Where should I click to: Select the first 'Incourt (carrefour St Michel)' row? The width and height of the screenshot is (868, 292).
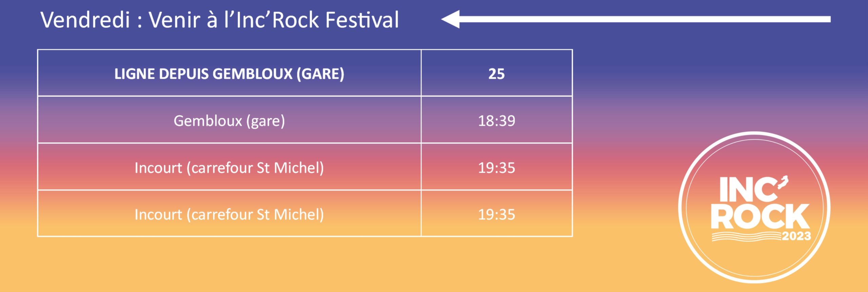pyautogui.click(x=305, y=167)
